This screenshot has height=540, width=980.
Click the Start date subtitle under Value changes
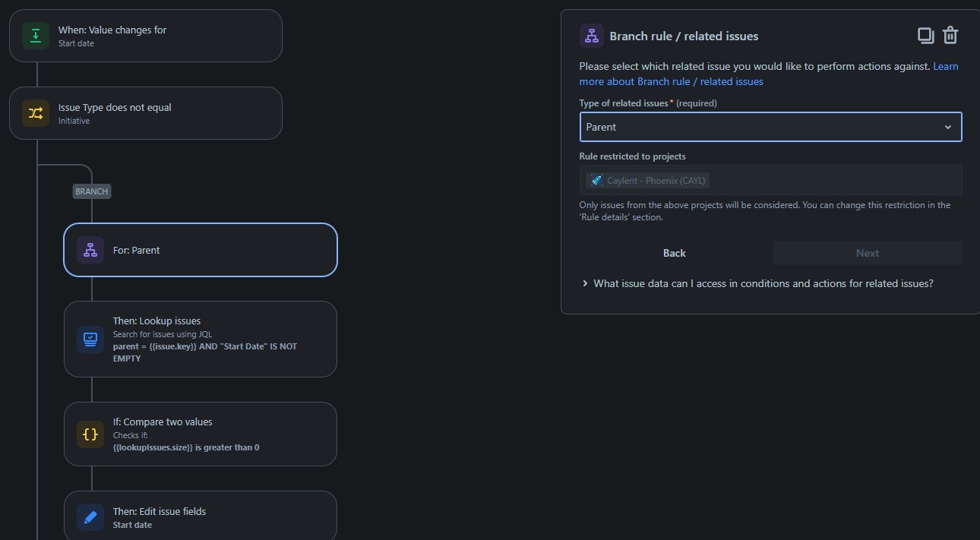(x=76, y=43)
